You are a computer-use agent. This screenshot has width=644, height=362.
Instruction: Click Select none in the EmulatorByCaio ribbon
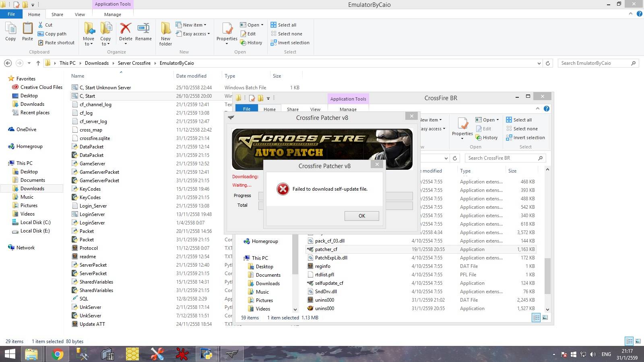(x=286, y=34)
